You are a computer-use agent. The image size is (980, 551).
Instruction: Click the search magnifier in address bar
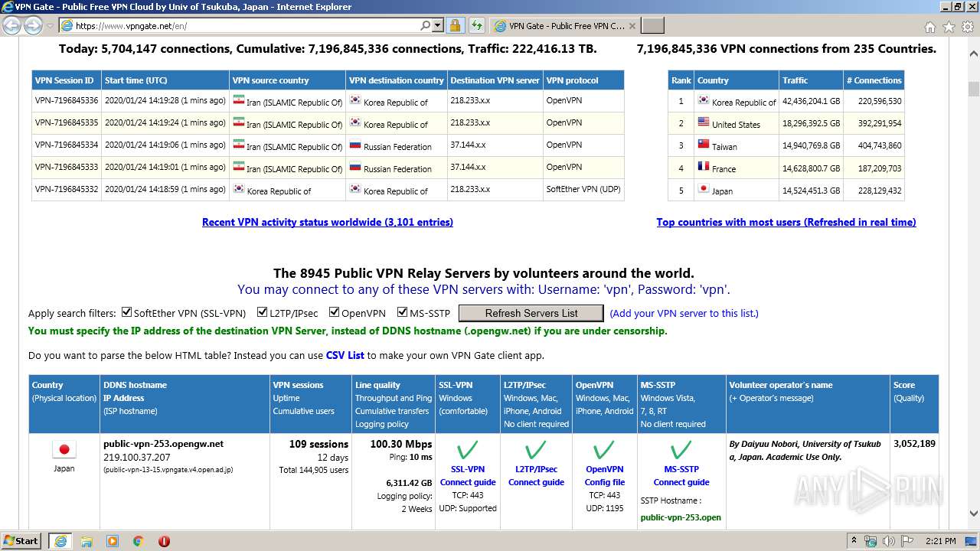[426, 25]
